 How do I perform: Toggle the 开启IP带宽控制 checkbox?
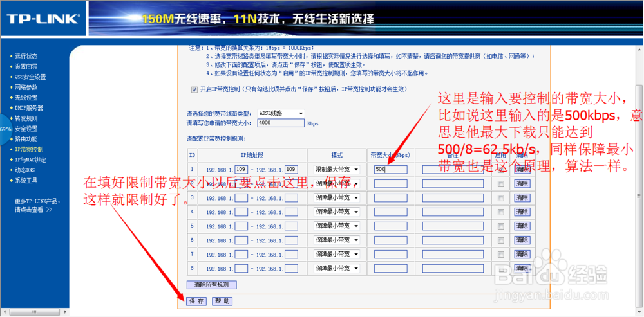coord(194,89)
